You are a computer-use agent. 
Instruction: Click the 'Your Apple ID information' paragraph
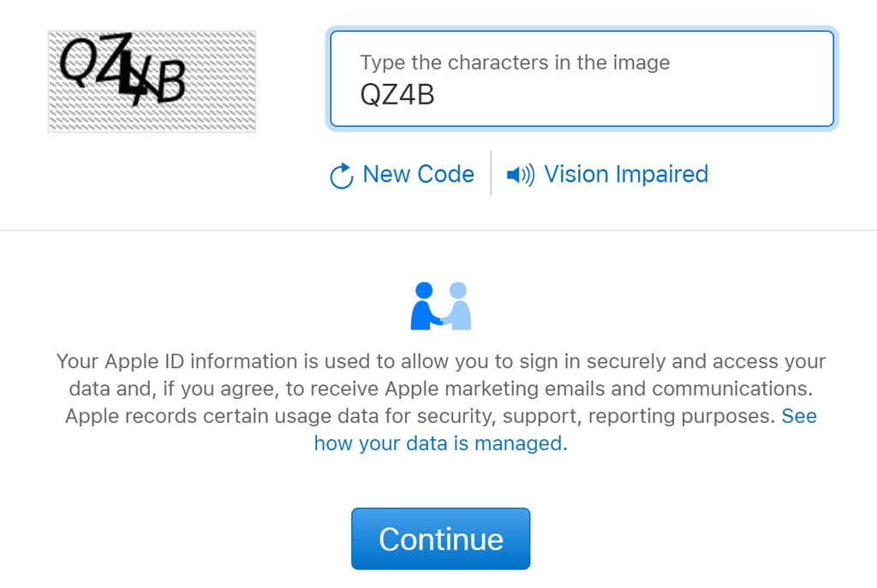441,402
